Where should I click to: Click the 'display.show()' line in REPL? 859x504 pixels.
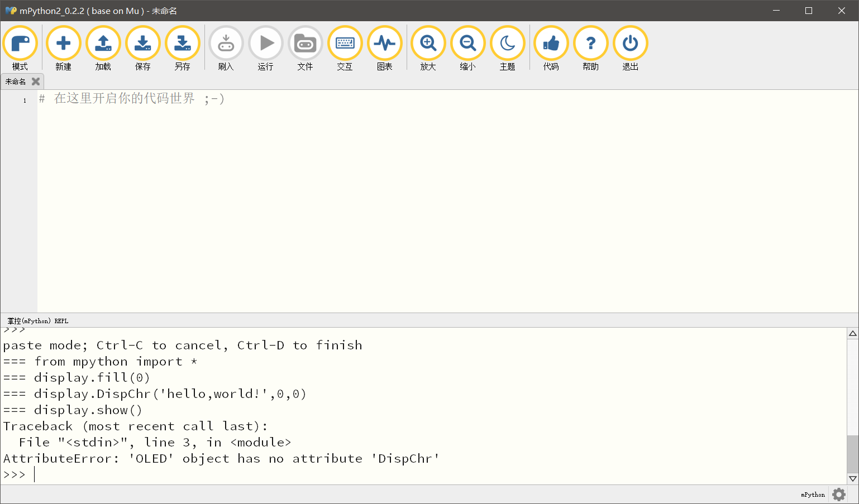[73, 410]
